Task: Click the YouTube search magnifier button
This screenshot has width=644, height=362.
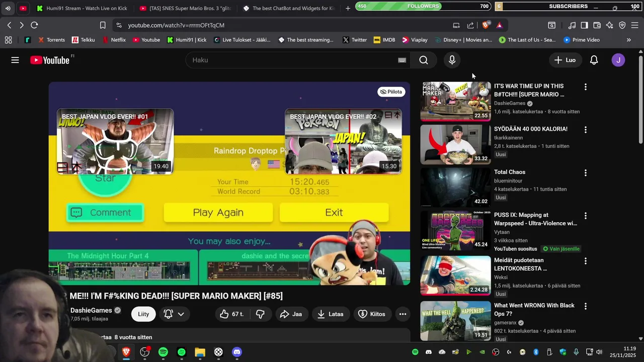Action: tap(424, 60)
